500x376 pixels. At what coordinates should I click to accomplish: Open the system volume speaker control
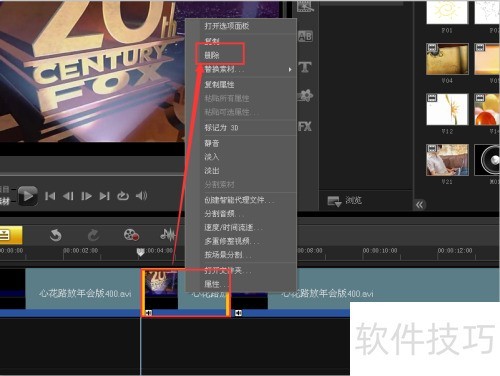click(x=141, y=196)
